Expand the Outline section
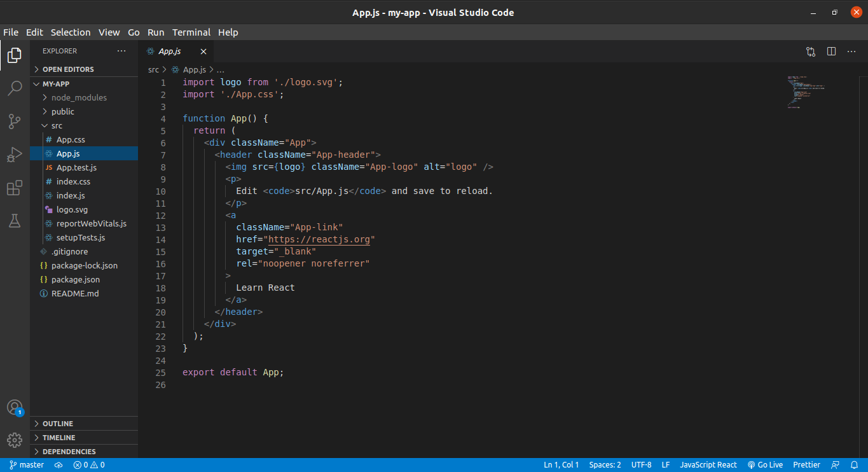 pos(84,424)
